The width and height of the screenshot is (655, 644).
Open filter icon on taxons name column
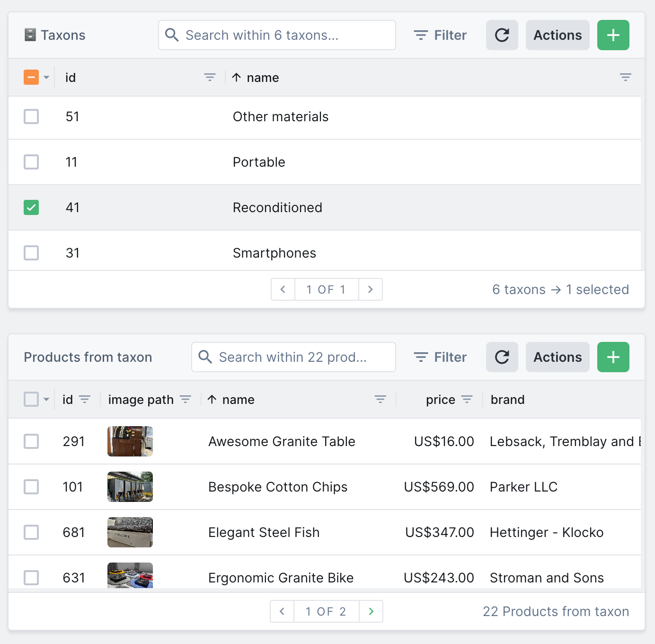pos(625,77)
